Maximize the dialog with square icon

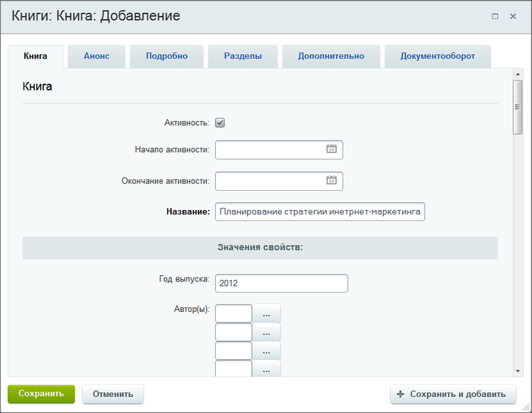click(495, 16)
